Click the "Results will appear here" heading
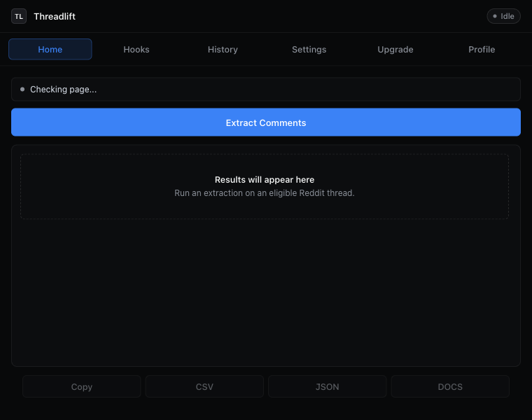Viewport: 532px width, 420px height. click(x=265, y=179)
